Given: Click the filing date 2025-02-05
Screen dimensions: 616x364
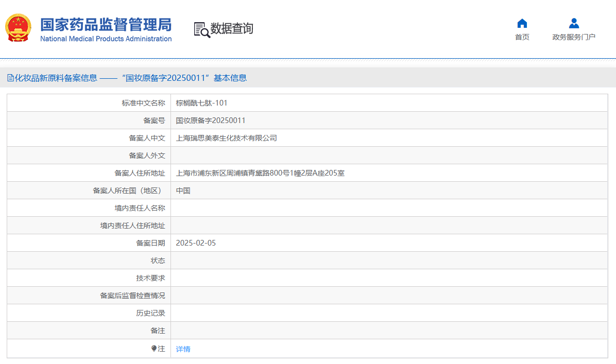Looking at the screenshot, I should coord(196,243).
